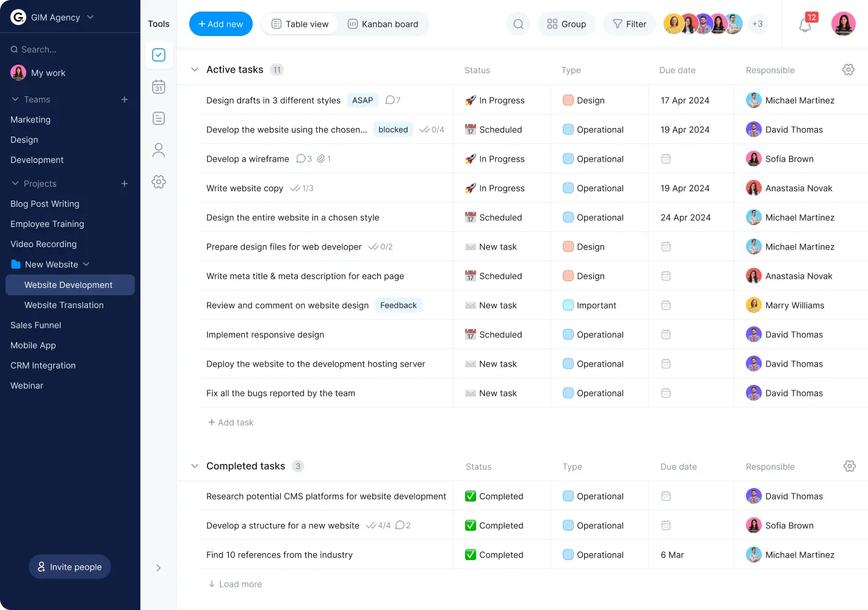
Task: Open the Mobile App project
Action: pyautogui.click(x=33, y=345)
